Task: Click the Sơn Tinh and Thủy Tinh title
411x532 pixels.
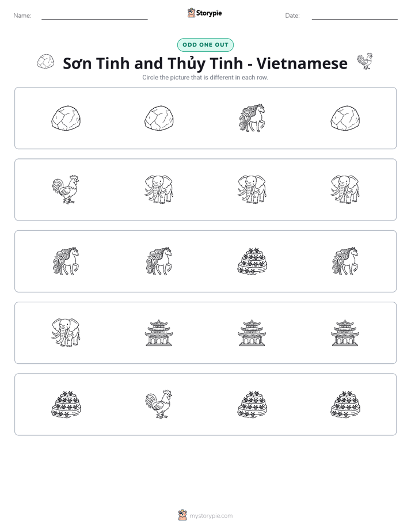Action: (205, 63)
